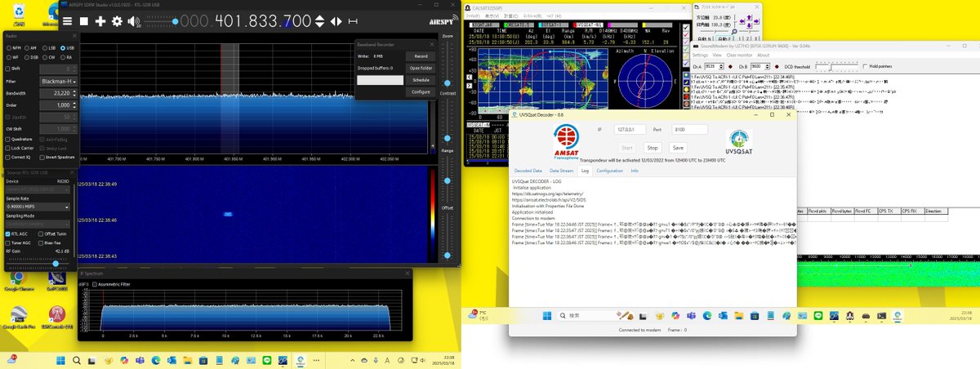This screenshot has height=369, width=980.
Task: Click Configure in the Baseband Recorder
Action: [421, 92]
